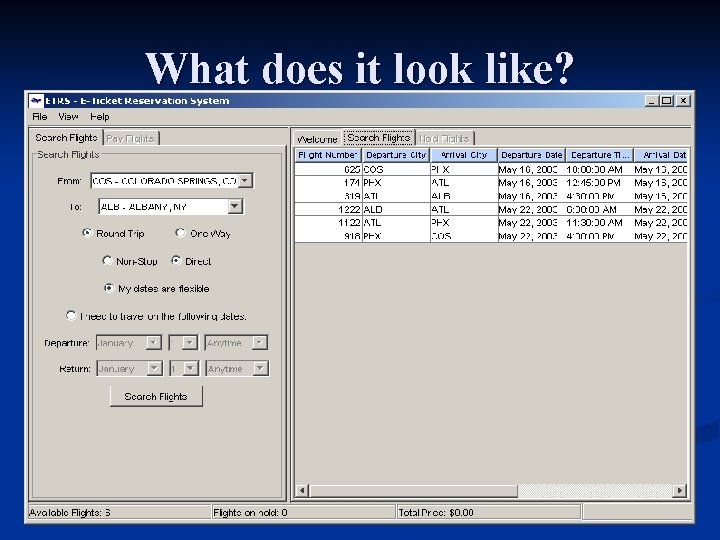The image size is (720, 540).
Task: Select the Non-Stop radio button
Action: pyautogui.click(x=107, y=261)
